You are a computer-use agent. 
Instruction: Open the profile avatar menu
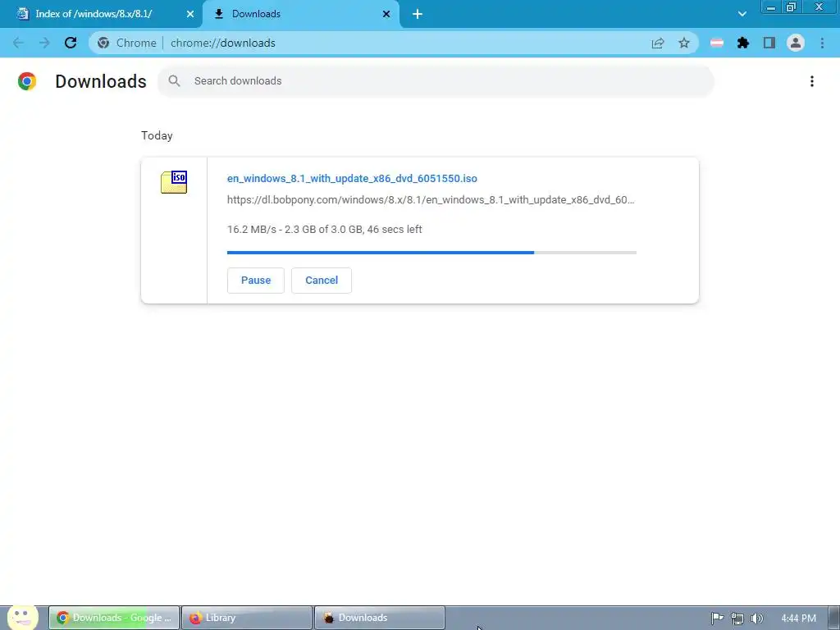[796, 43]
